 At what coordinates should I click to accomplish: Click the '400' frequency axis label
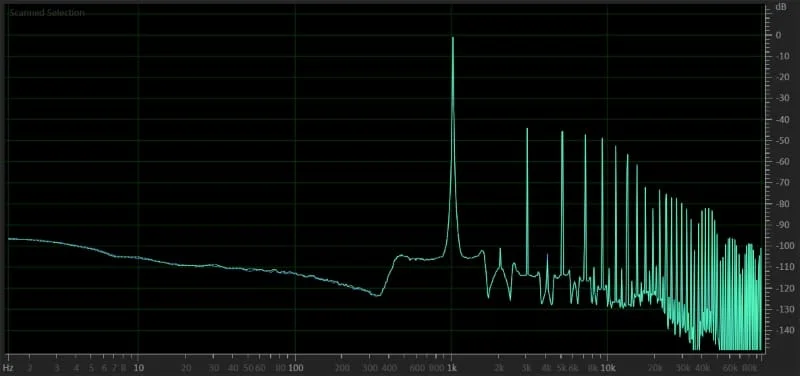tap(389, 367)
